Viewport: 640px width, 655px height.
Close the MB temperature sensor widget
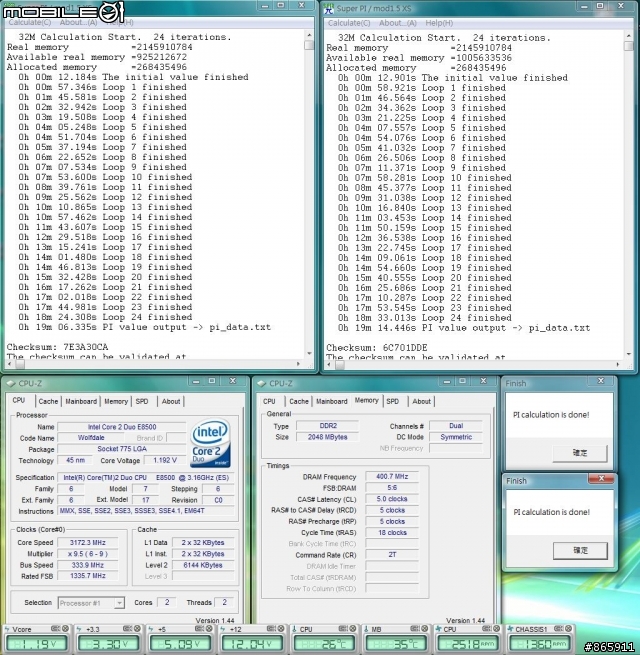pos(424,628)
